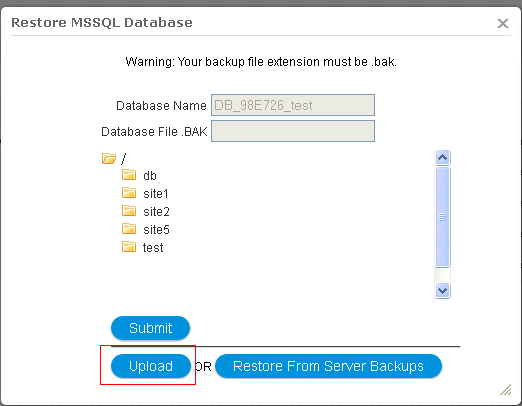Click the root folder open icon

click(x=109, y=158)
